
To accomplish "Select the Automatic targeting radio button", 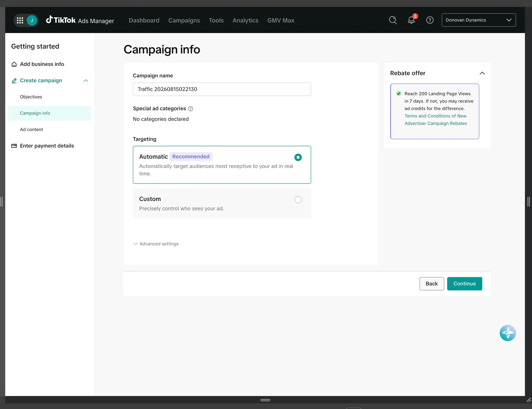I will pyautogui.click(x=298, y=157).
